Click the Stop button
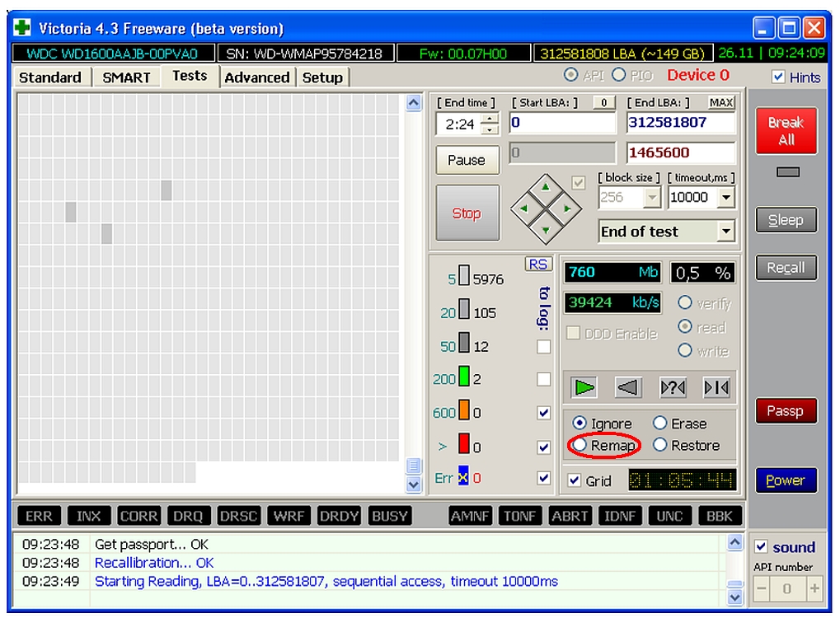The width and height of the screenshot is (840, 618). point(467,213)
